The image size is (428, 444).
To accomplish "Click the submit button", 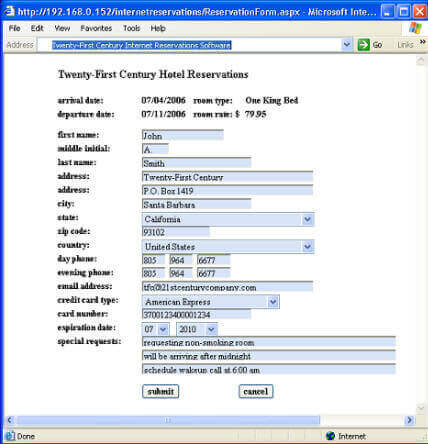I will coord(160,391).
